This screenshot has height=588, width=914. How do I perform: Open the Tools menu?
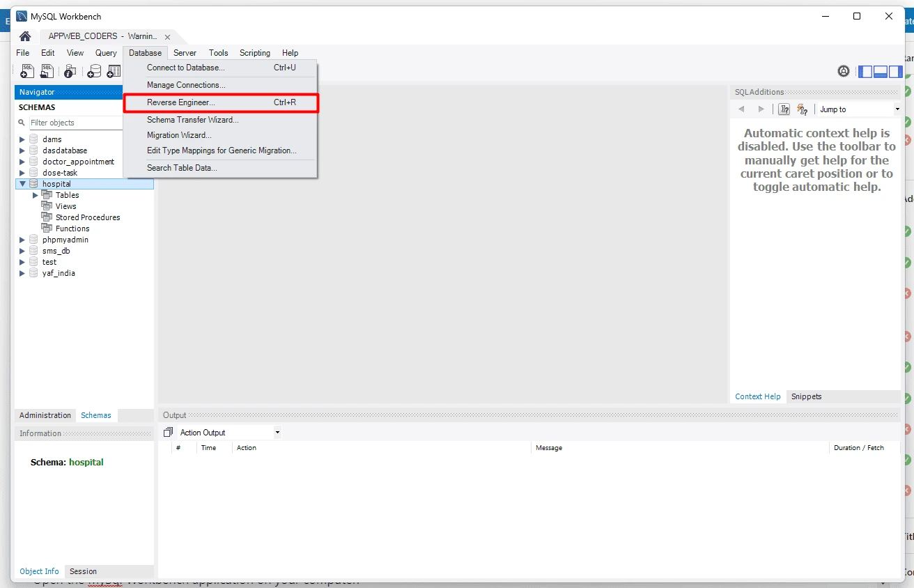pyautogui.click(x=218, y=53)
